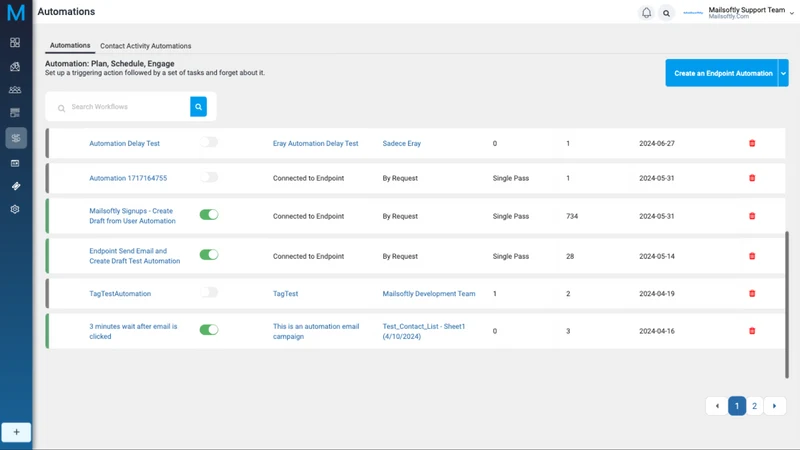Open the Automation Delay Test link
Image resolution: width=800 pixels, height=450 pixels.
124,143
